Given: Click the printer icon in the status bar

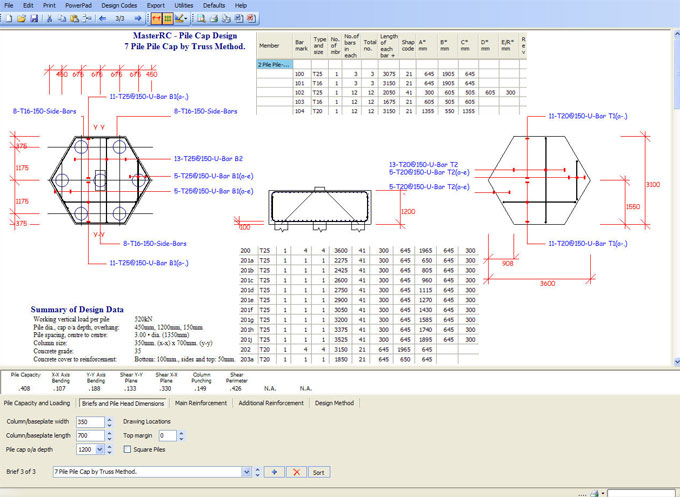Looking at the screenshot, I should pyautogui.click(x=594, y=493).
